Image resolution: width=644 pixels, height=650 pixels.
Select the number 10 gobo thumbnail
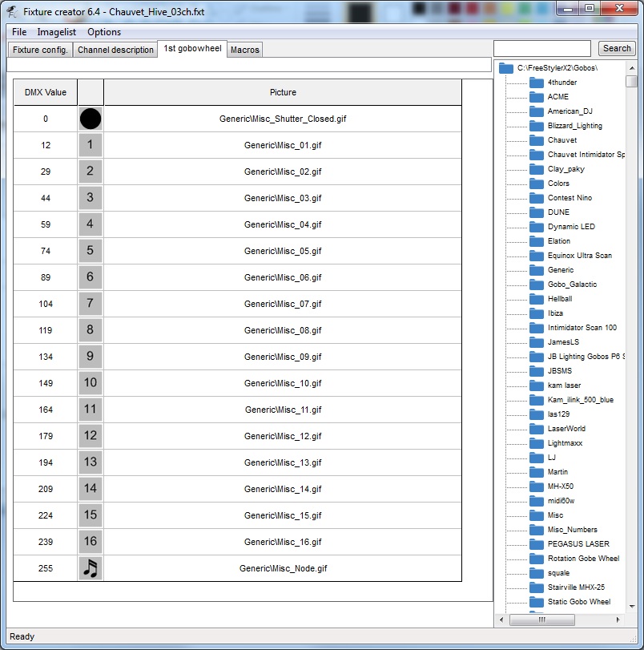coord(91,383)
